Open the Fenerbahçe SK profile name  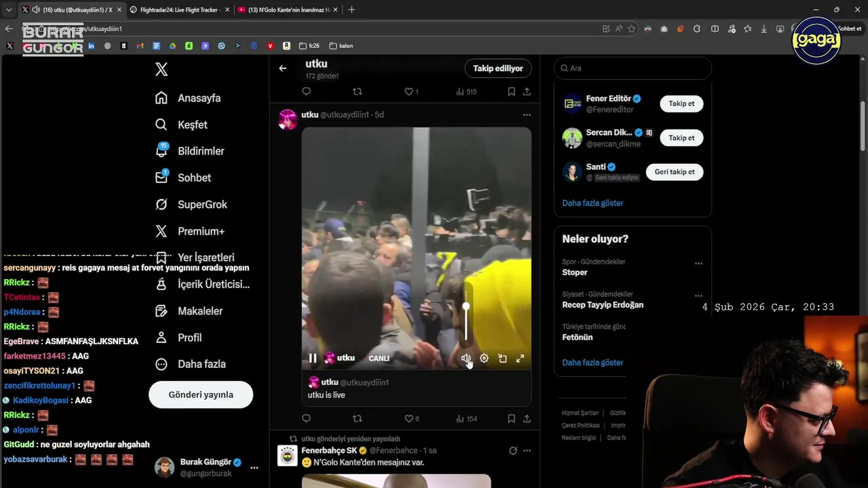click(x=329, y=451)
